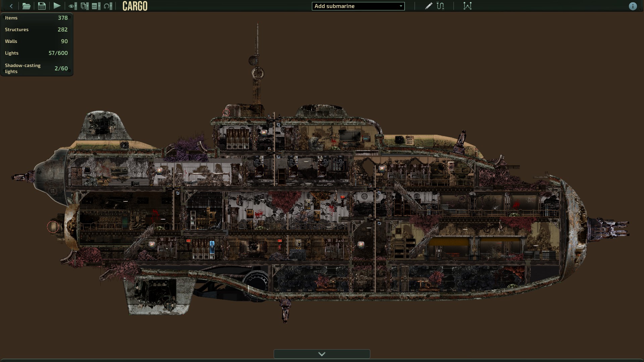
Task: Go back using the left arrow icon
Action: click(x=11, y=6)
